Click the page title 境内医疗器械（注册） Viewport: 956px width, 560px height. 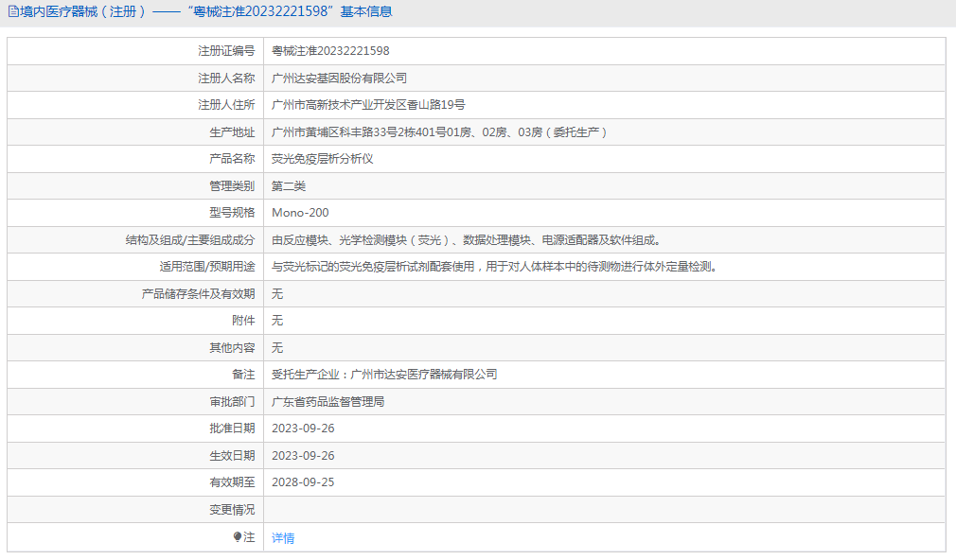(x=83, y=11)
